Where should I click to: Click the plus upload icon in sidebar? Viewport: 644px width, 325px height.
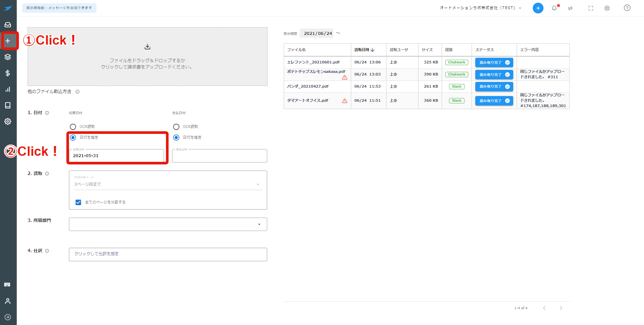(8, 41)
